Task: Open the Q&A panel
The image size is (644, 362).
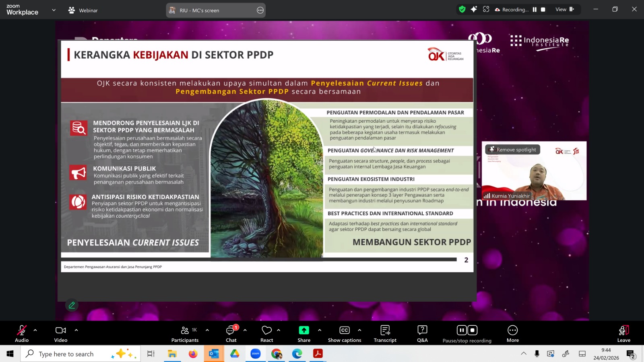Action: click(422, 333)
